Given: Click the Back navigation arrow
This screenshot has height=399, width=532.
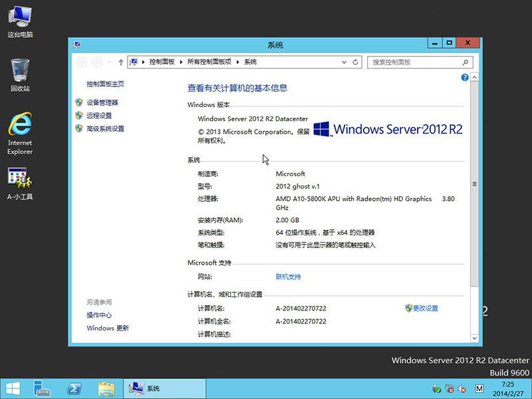Looking at the screenshot, I should 82,62.
